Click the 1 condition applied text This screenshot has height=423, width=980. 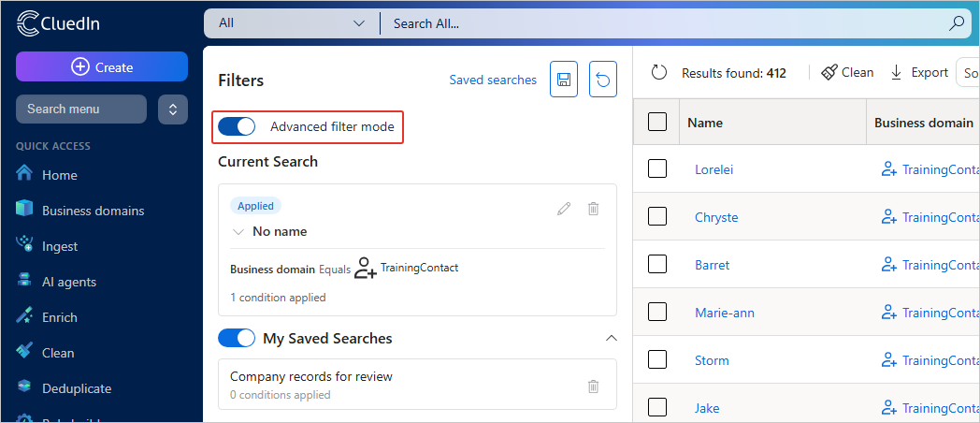pos(278,298)
